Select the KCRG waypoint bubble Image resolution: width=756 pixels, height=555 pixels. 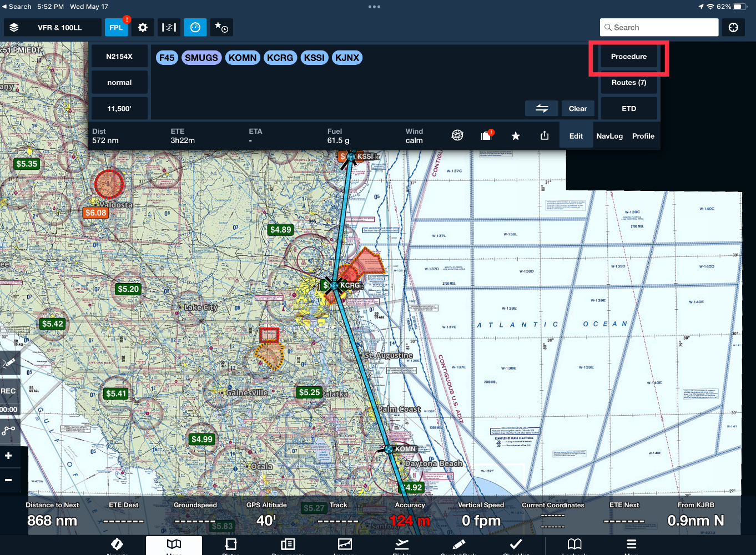[x=280, y=58]
